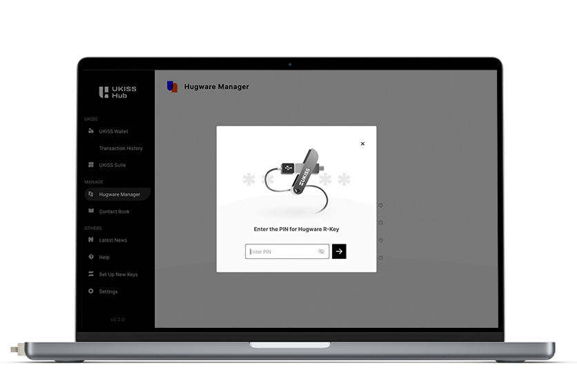Screen dimensions: 577x392
Task: Go to UKISS Suite
Action: point(113,165)
